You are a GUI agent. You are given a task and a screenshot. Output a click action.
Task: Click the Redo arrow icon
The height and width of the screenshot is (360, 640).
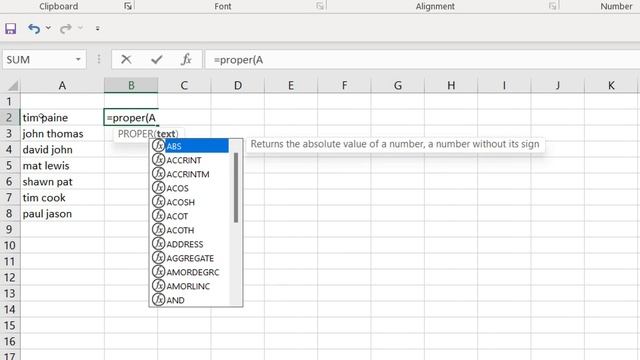65,29
